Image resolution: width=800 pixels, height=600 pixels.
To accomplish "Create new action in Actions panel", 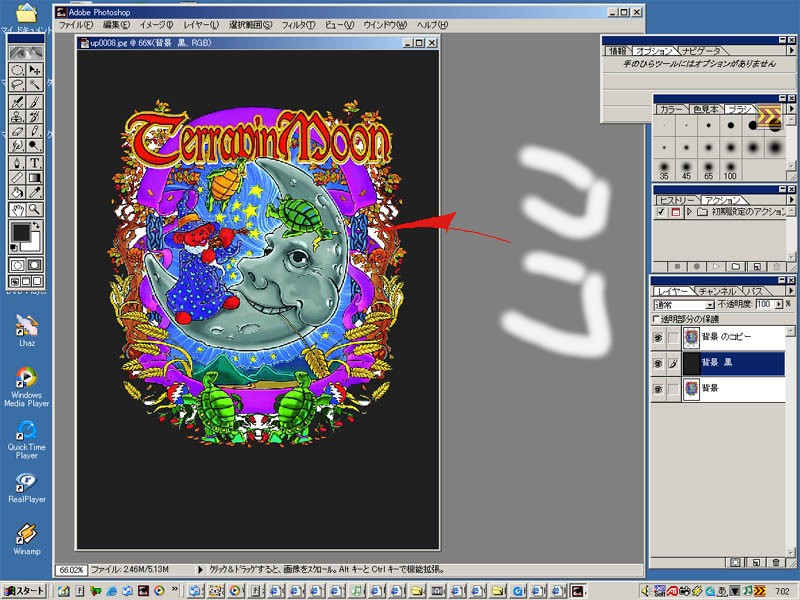I will pyautogui.click(x=757, y=266).
